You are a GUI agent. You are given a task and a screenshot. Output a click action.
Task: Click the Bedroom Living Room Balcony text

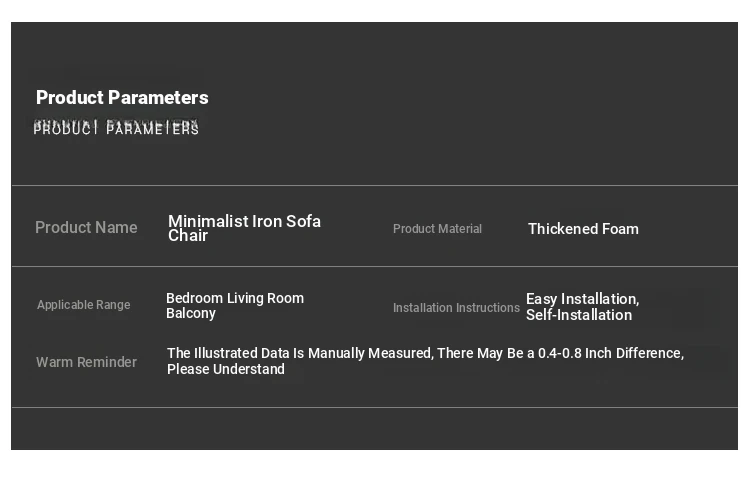point(235,305)
